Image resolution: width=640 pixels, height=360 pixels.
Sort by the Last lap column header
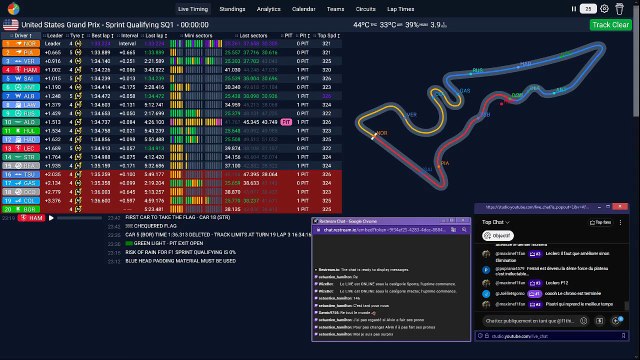(x=155, y=36)
